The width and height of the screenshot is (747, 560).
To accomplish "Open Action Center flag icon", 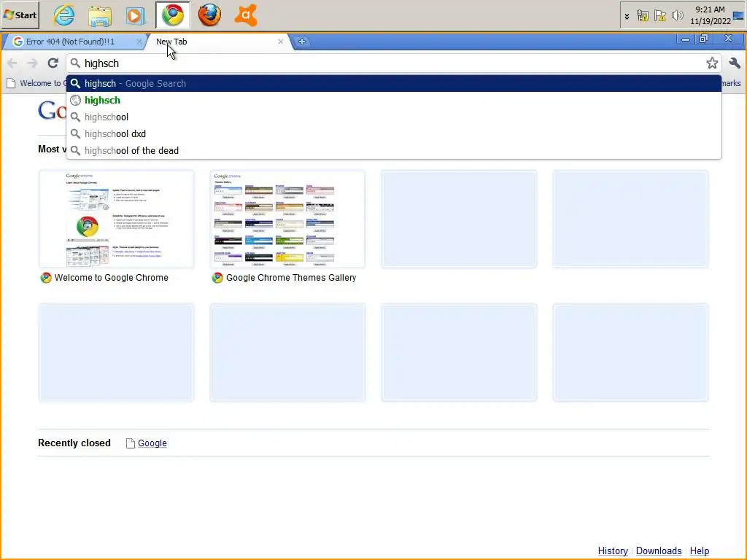I will 659,16.
